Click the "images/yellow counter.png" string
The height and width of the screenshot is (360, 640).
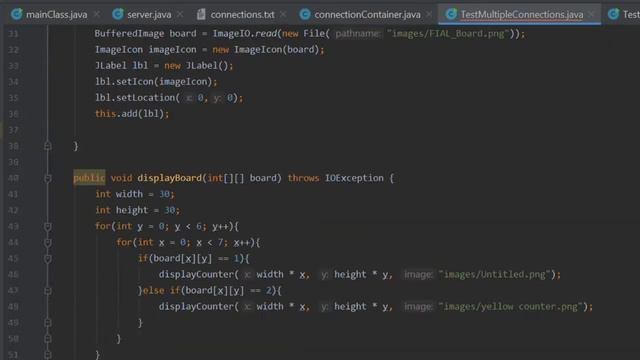(x=511, y=307)
